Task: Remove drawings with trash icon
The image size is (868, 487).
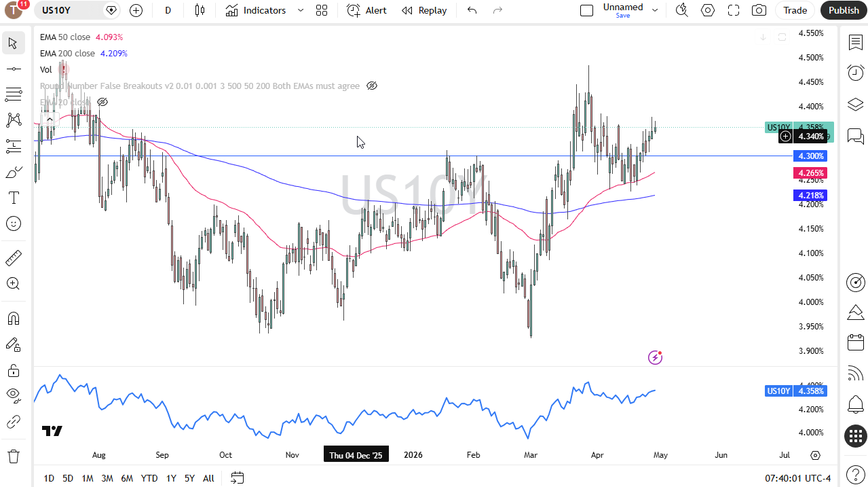Action: (x=13, y=455)
